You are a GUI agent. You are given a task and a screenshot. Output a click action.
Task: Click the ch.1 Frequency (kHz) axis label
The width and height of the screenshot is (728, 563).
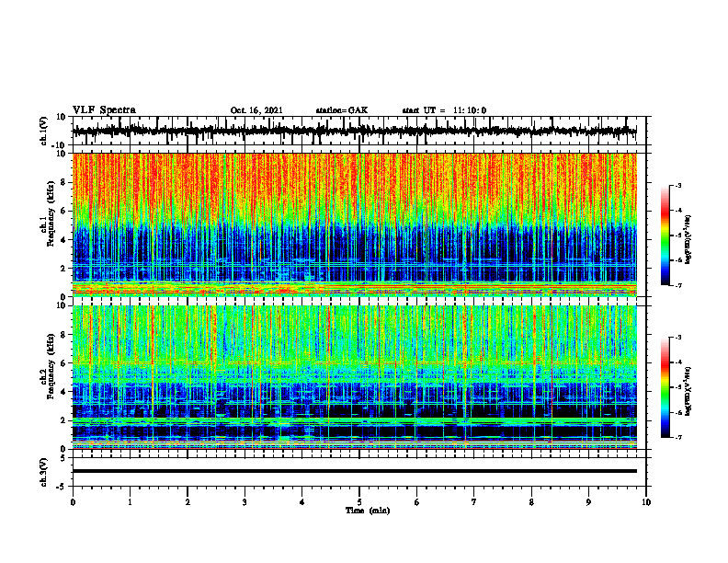click(x=48, y=213)
